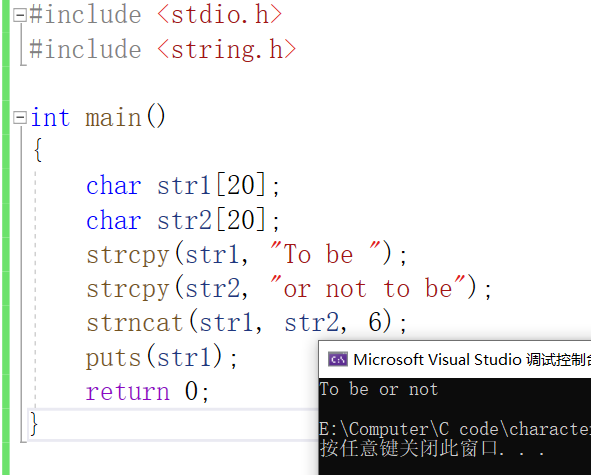Click on 'main' function name
Viewport: 591px width, 475px height.
pyautogui.click(x=113, y=118)
